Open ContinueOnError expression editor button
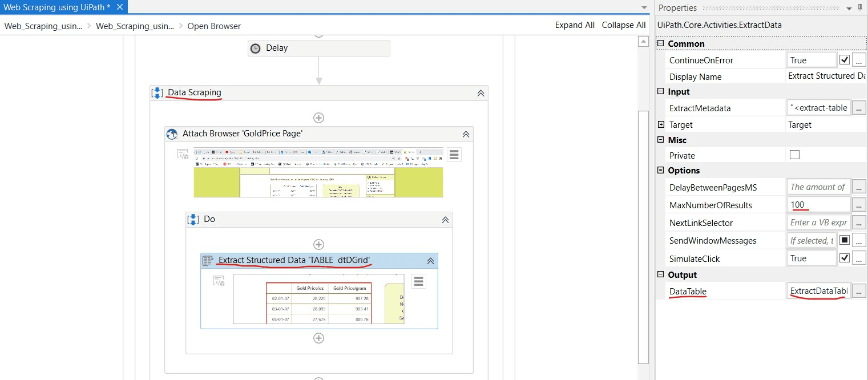868x380 pixels. click(x=858, y=60)
